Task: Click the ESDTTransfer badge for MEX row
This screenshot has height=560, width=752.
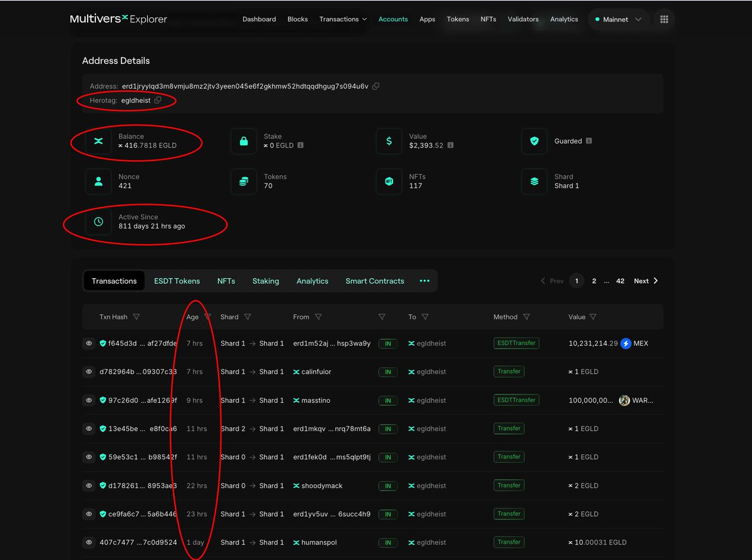Action: (516, 343)
